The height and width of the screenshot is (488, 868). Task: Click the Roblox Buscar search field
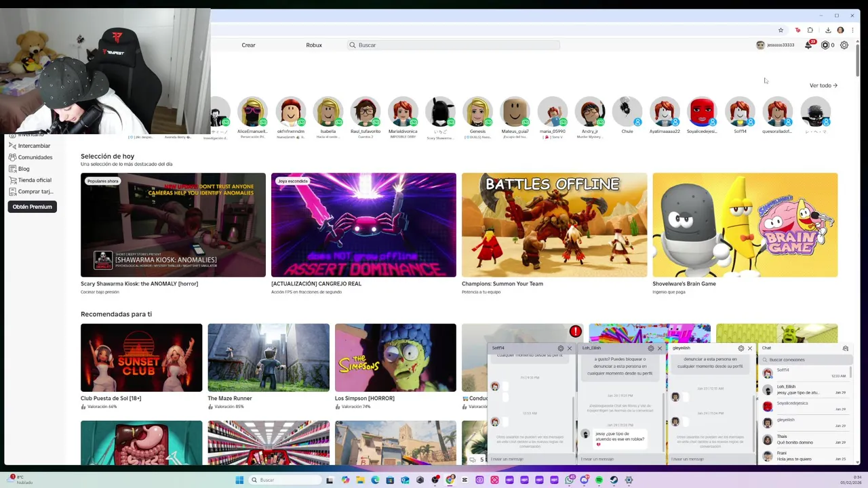(x=453, y=45)
